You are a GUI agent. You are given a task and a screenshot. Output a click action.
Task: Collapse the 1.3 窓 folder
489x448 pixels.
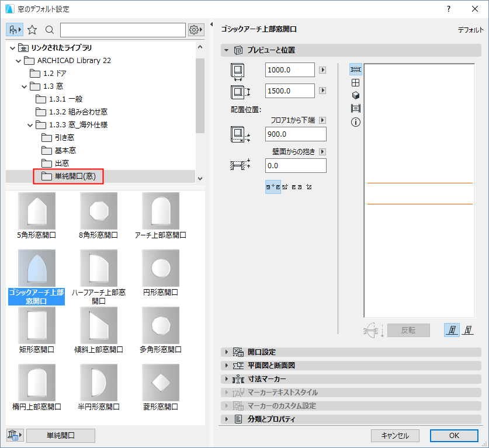pyautogui.click(x=25, y=86)
